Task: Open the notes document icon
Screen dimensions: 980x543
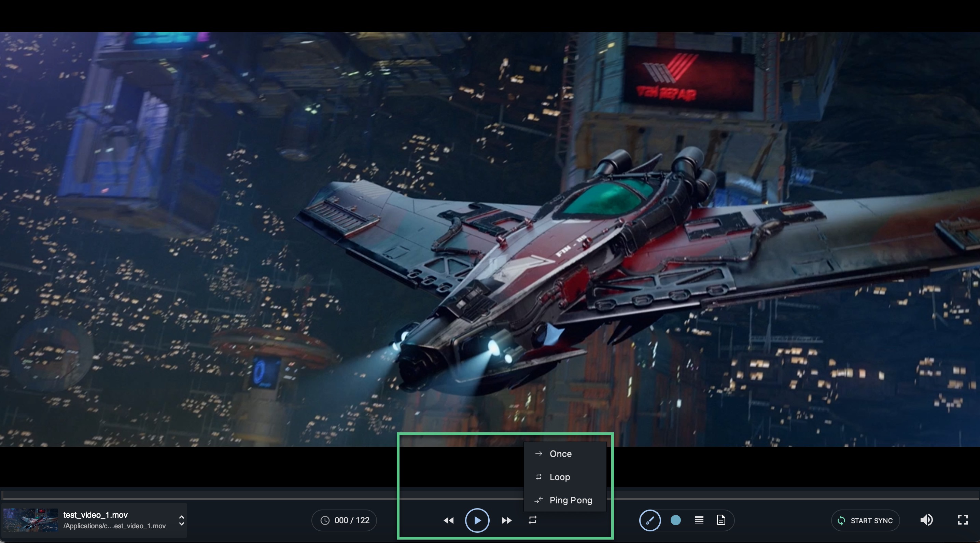Action: pos(721,520)
